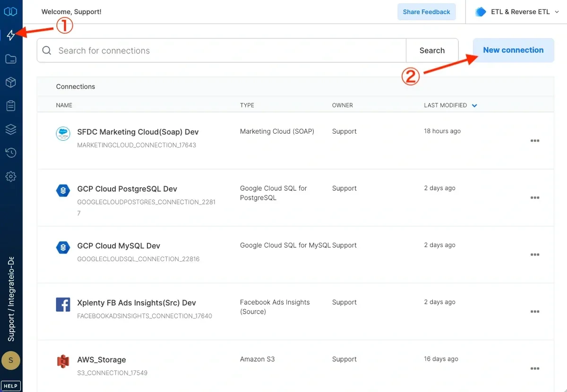Open Settings gear in the sidebar

tap(10, 177)
